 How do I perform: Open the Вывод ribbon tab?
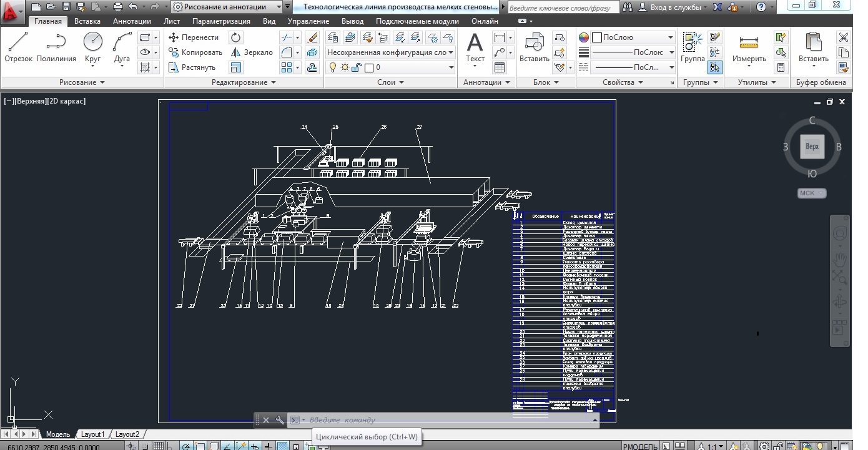353,21
